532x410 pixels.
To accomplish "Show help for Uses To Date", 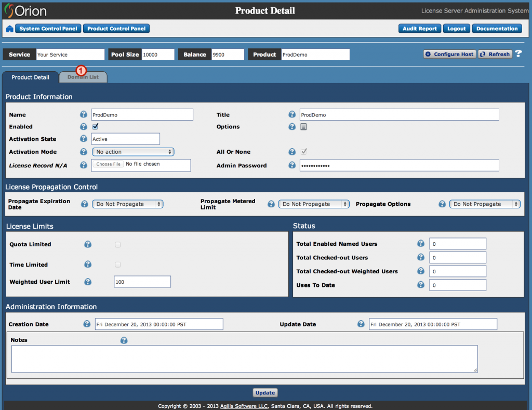I will (421, 285).
